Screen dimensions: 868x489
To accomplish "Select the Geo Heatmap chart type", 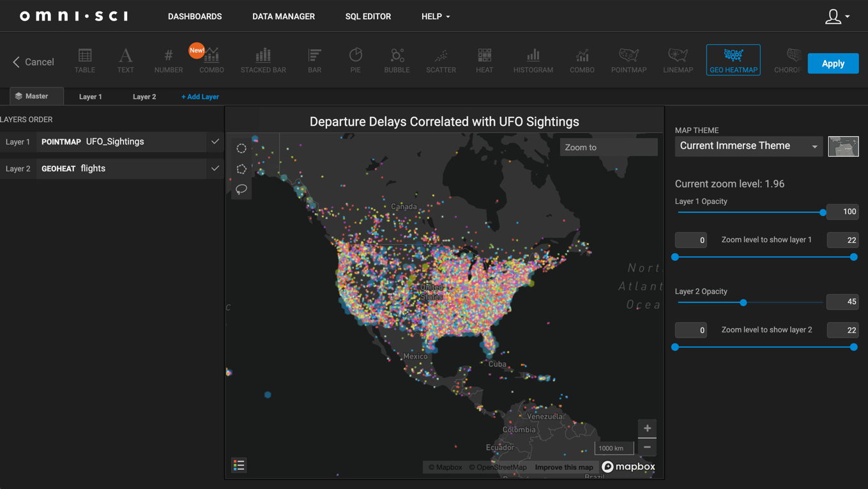I will click(x=733, y=60).
